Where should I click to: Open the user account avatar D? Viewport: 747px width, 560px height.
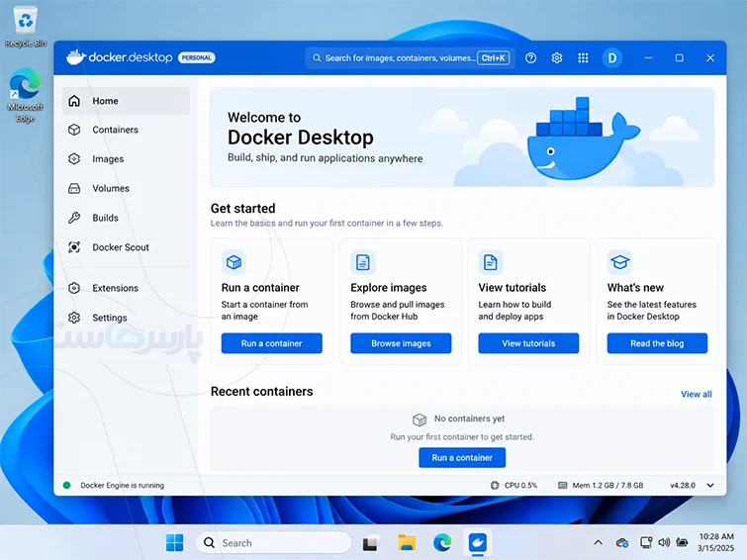pyautogui.click(x=612, y=58)
